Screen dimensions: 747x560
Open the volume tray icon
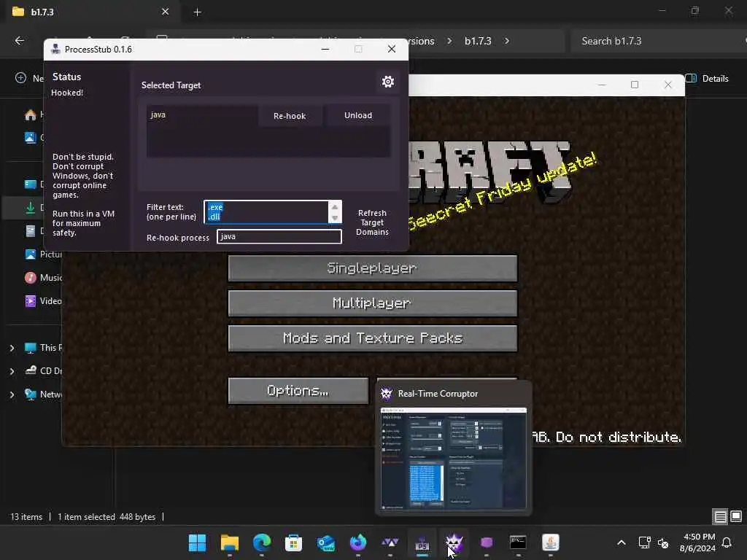(662, 542)
